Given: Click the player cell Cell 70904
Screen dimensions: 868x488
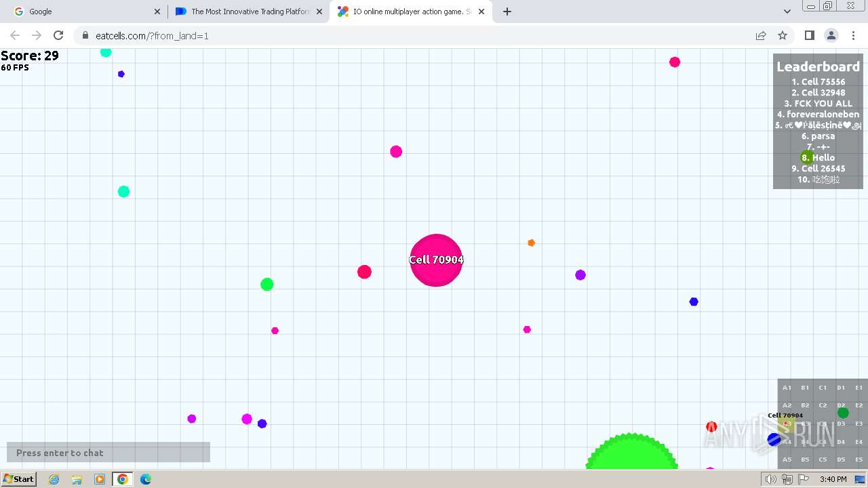Looking at the screenshot, I should pos(436,260).
